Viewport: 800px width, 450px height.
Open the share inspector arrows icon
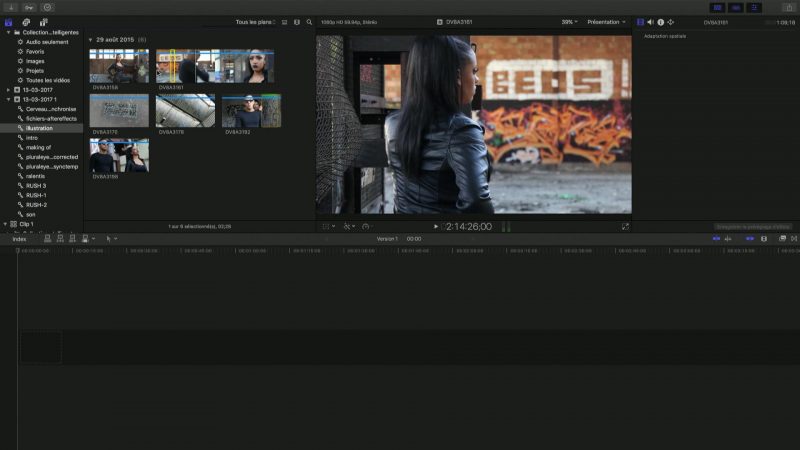click(x=671, y=22)
